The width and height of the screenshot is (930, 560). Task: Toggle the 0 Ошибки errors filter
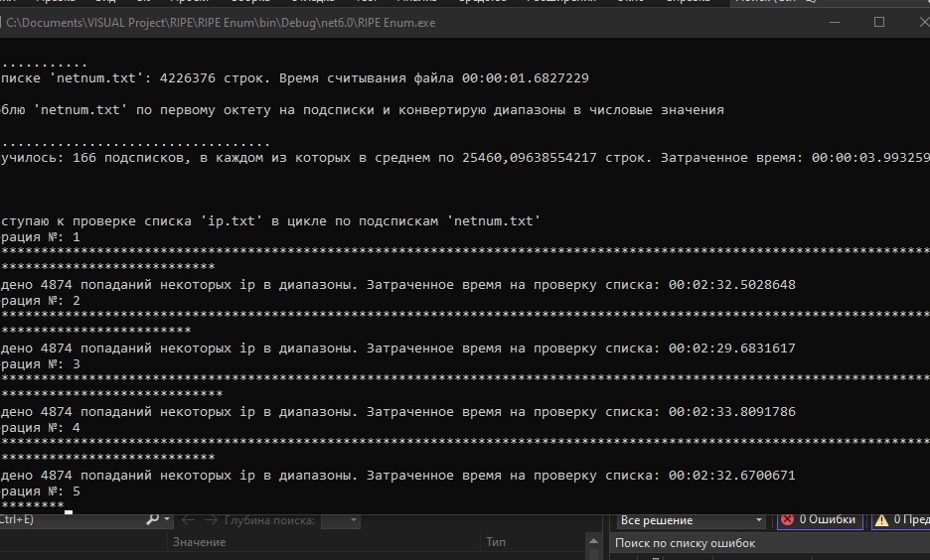(819, 519)
